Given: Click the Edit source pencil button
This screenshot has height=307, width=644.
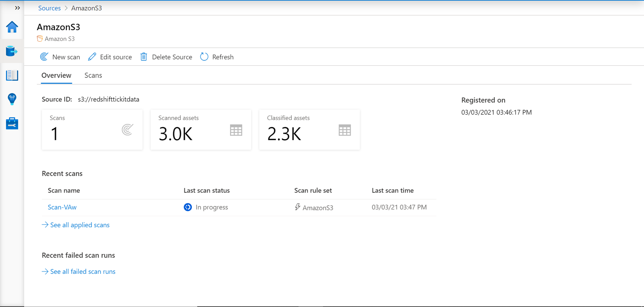Looking at the screenshot, I should [110, 57].
